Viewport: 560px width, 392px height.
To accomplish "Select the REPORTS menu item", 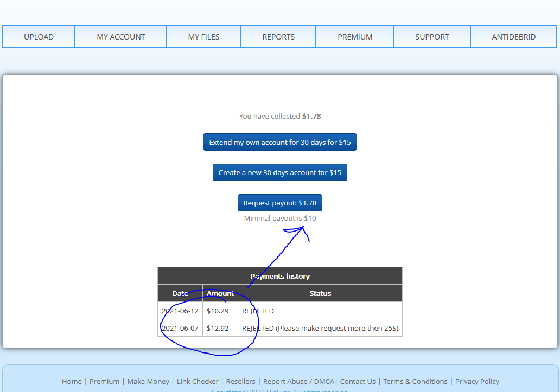I will [x=278, y=37].
